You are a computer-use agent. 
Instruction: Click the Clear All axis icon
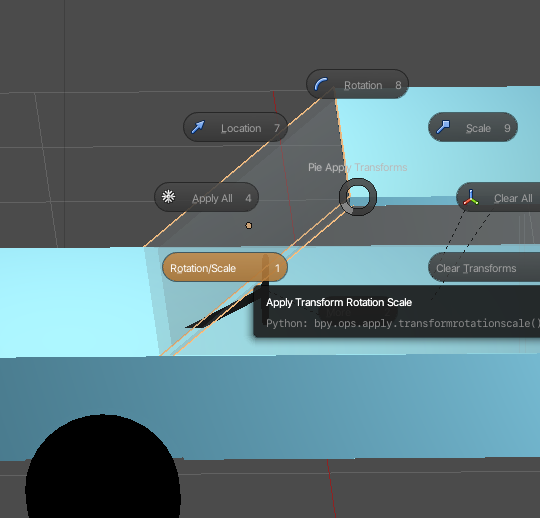click(x=471, y=197)
